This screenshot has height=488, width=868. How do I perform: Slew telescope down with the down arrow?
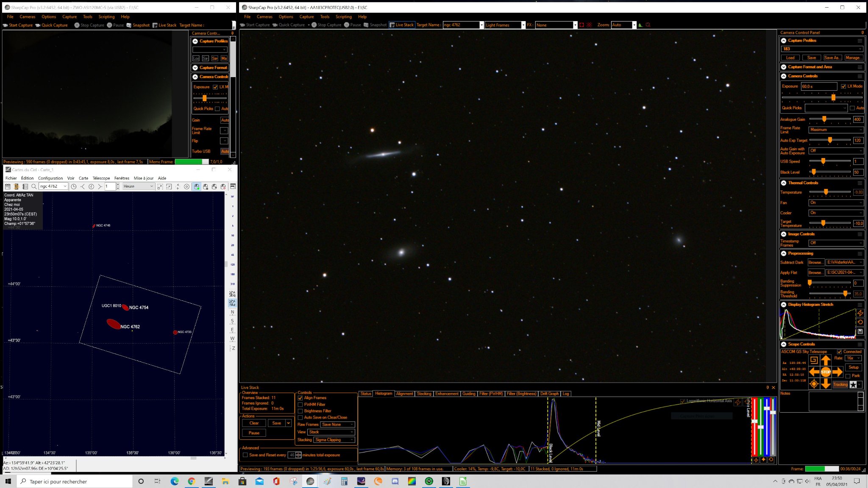tap(826, 384)
